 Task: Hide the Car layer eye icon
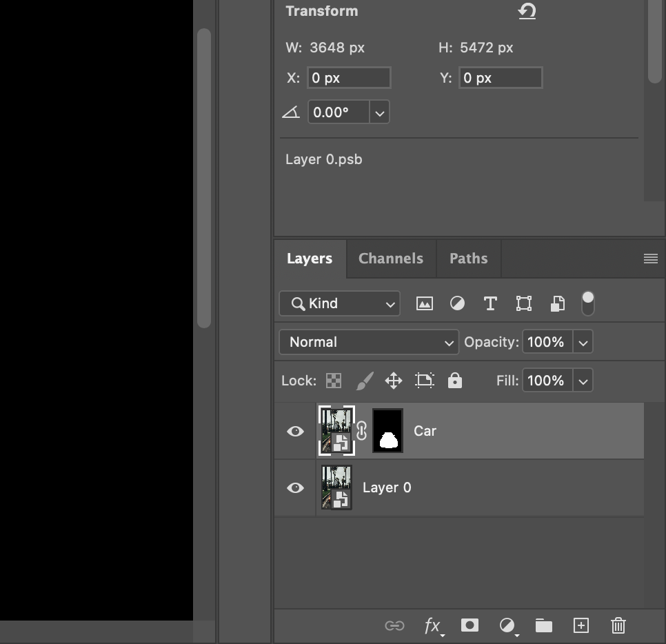tap(295, 431)
